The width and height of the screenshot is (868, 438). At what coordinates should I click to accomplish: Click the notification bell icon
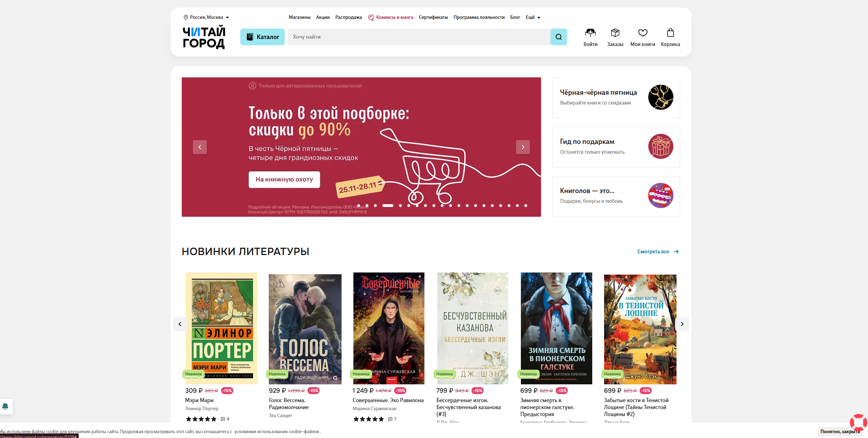pyautogui.click(x=5, y=406)
